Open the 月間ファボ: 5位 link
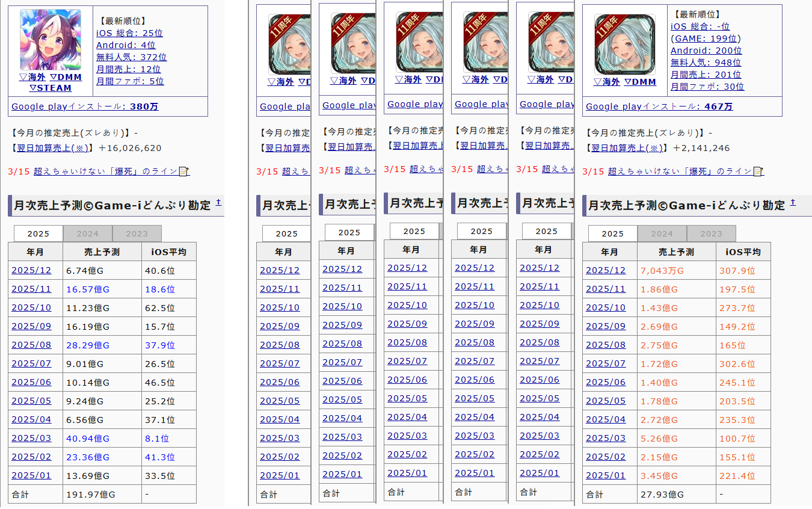Image resolution: width=812 pixels, height=509 pixels. point(130,81)
